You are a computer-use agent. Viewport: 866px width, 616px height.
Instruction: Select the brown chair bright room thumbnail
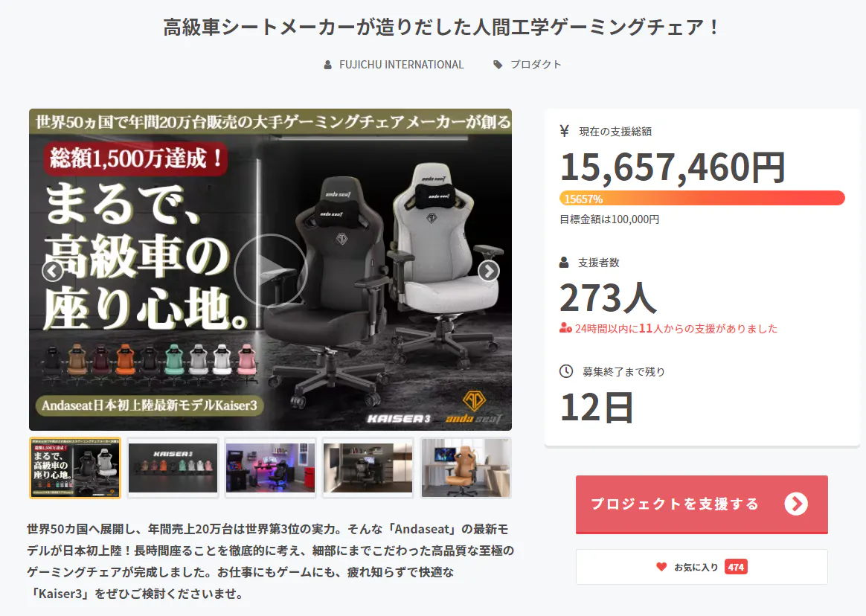point(466,468)
